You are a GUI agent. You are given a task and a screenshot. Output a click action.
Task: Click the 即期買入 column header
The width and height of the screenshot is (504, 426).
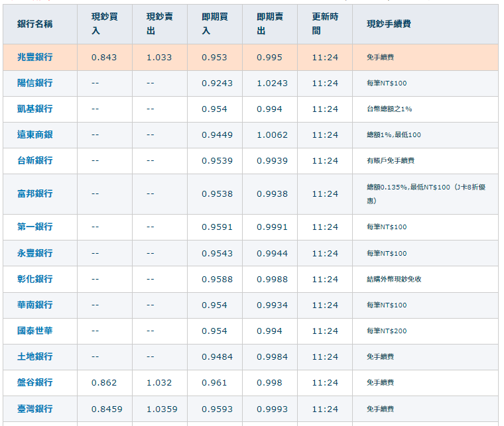[214, 24]
